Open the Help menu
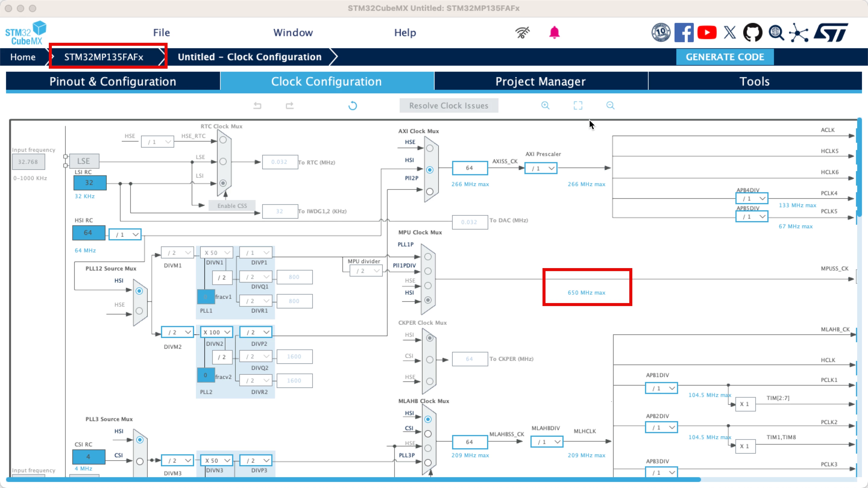This screenshot has width=868, height=488. [405, 33]
